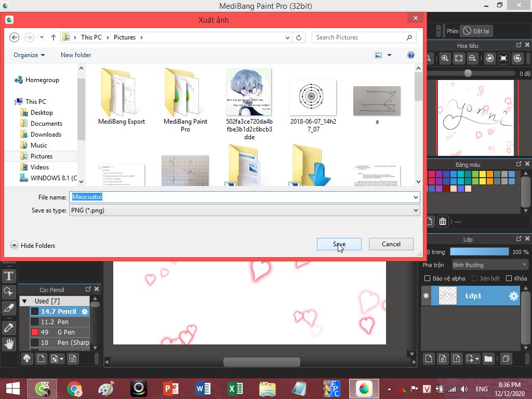Click reset rotation icon in Hoa tiêu panel

503,58
